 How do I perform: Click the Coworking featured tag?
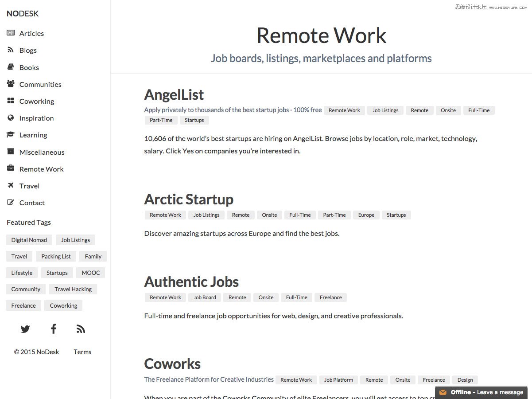coord(63,305)
